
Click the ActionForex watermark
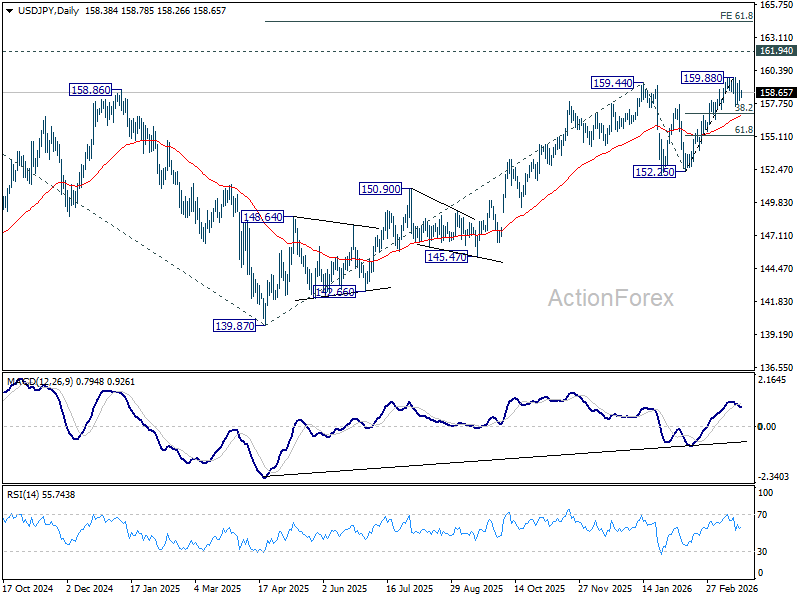pos(611,298)
